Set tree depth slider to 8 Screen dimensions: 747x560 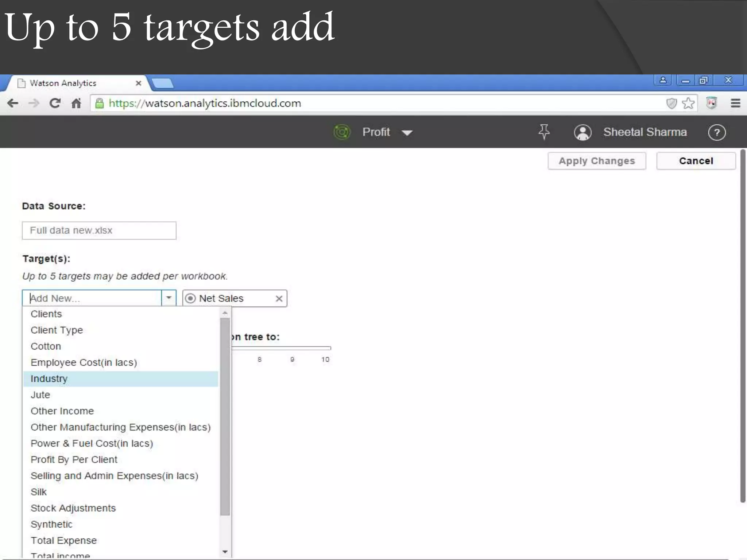(x=259, y=359)
